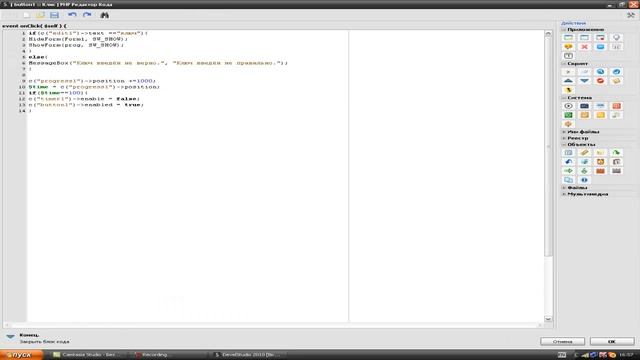640x360 pixels.
Task: Switch to DevelStudio 2010 in the taskbar
Action: [249, 355]
